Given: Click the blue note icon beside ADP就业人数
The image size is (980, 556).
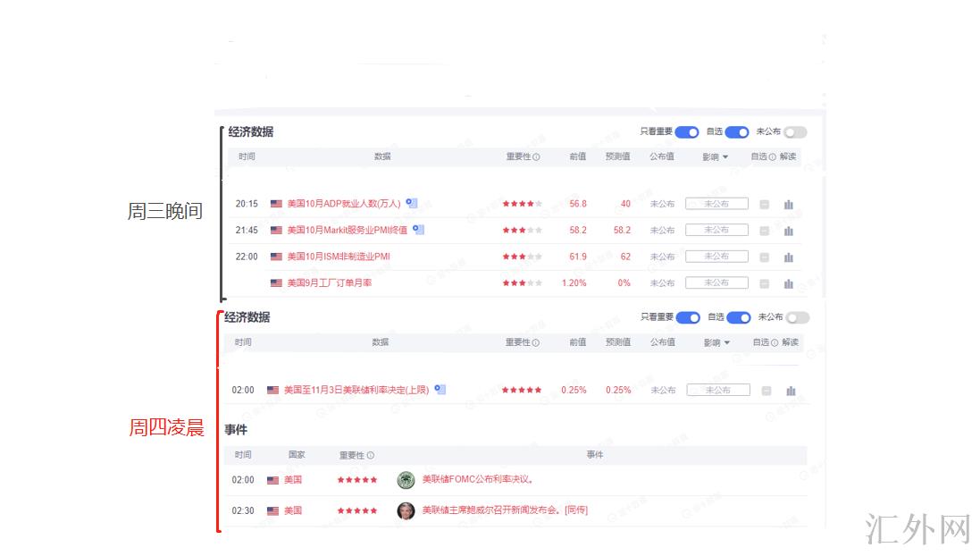Looking at the screenshot, I should (411, 203).
